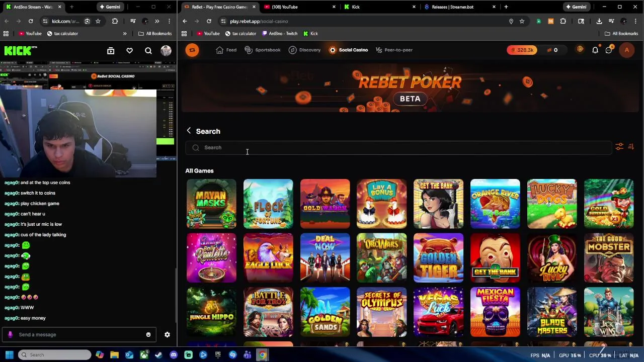Reload the play.rebet.app page

tap(209, 21)
